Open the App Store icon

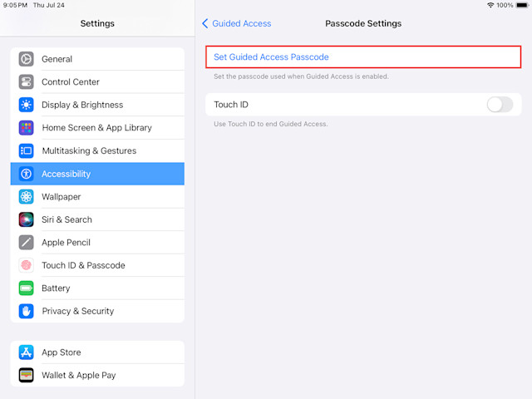tap(26, 352)
